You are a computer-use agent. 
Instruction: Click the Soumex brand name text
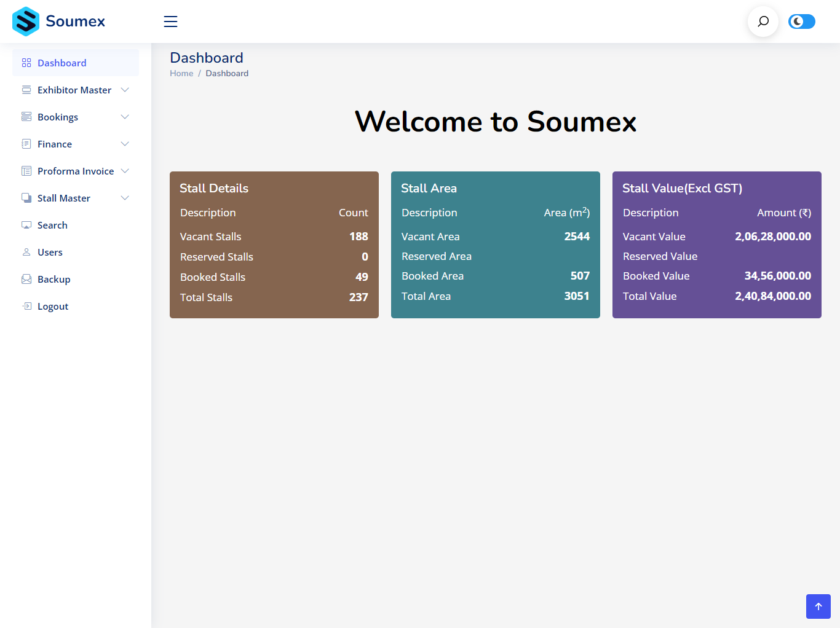click(76, 22)
